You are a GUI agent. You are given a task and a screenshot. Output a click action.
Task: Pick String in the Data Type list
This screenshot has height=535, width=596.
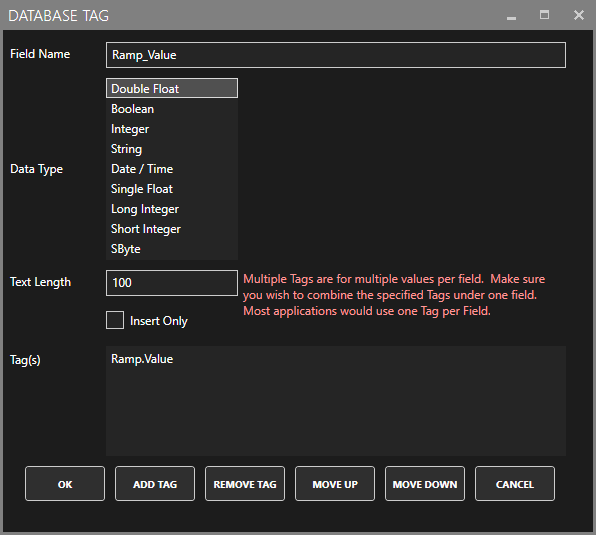point(172,149)
